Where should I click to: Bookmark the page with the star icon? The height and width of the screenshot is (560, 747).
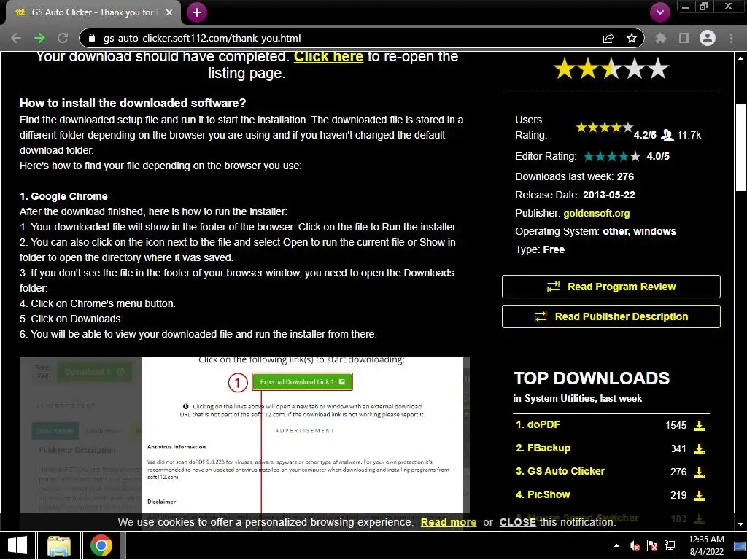[632, 38]
